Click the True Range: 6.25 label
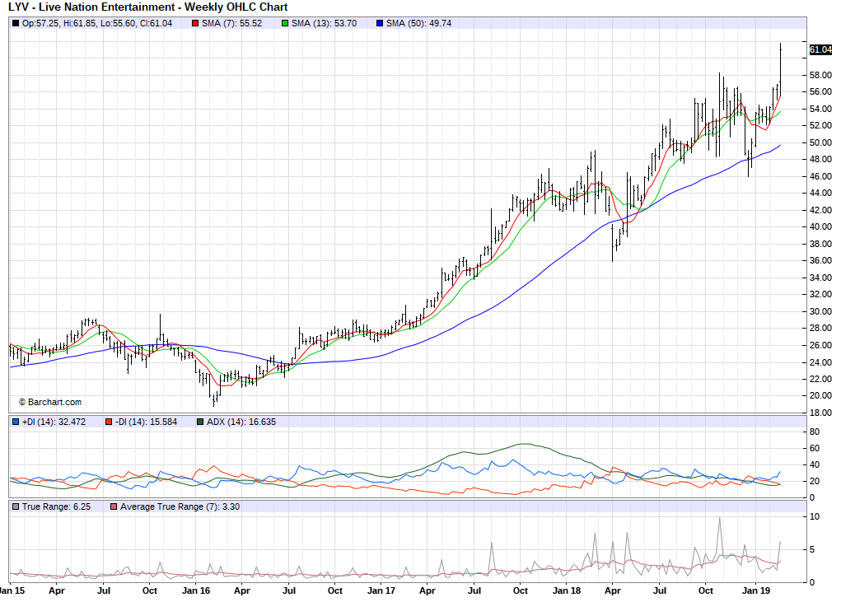This screenshot has height=616, width=841. 56,506
